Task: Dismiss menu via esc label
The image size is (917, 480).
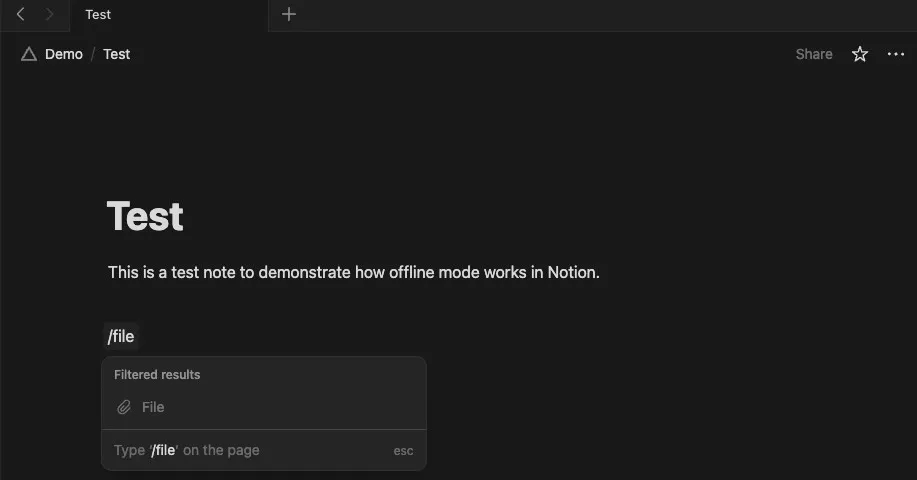Action: 403,451
